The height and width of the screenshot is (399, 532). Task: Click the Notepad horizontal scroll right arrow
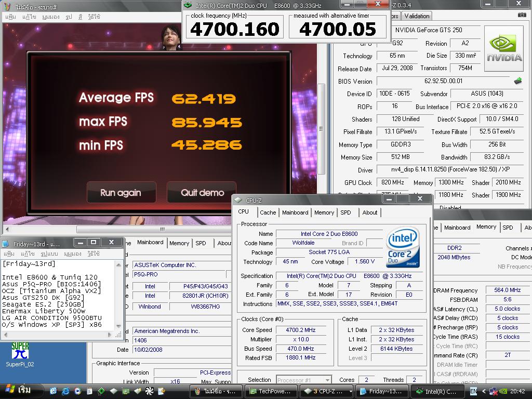click(x=109, y=335)
